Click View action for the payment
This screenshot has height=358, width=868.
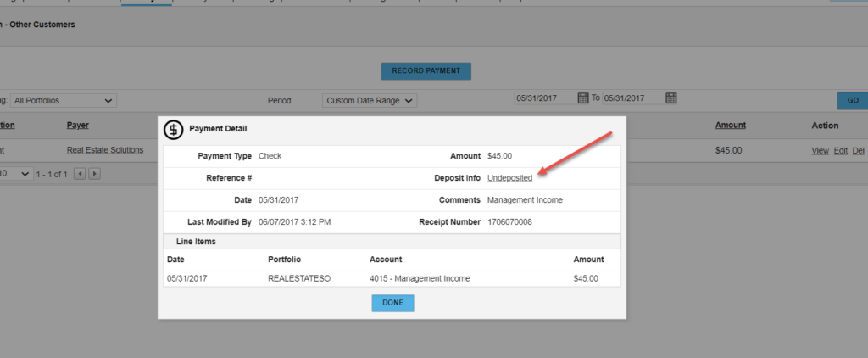(x=820, y=151)
